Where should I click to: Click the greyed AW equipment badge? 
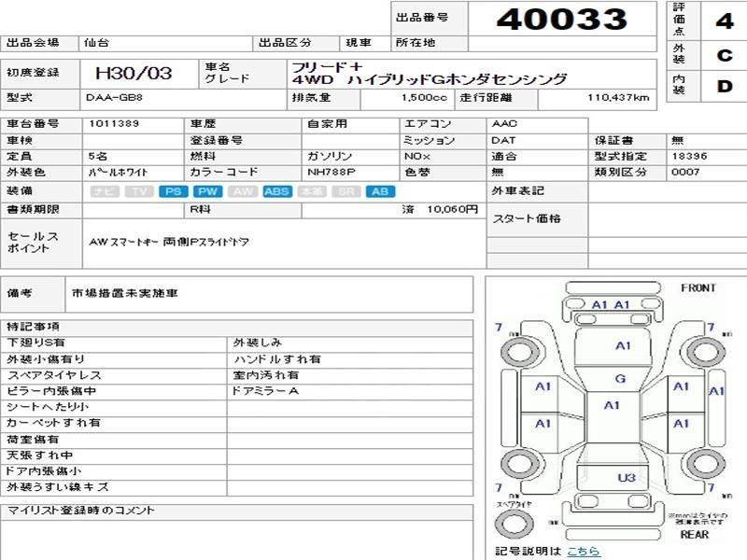pyautogui.click(x=243, y=191)
